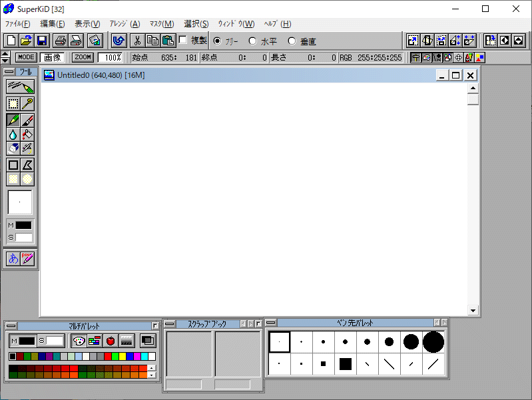
Task: Click the MODE button
Action: point(26,58)
